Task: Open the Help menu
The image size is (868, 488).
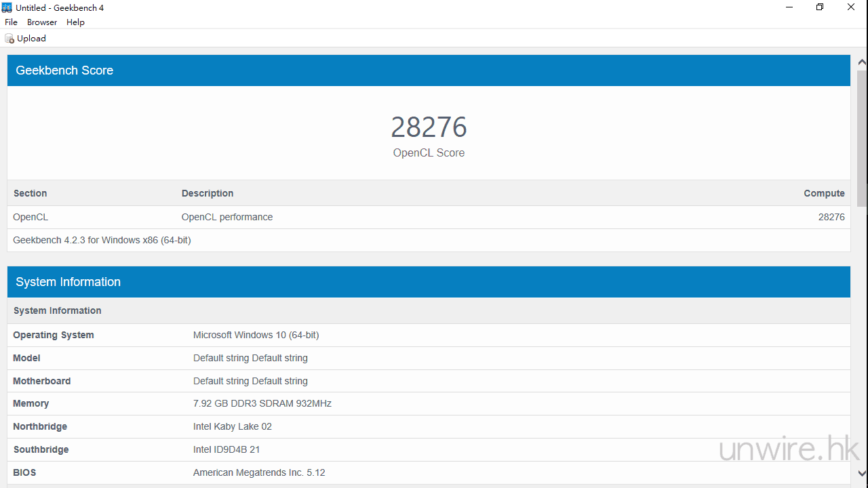Action: click(75, 22)
